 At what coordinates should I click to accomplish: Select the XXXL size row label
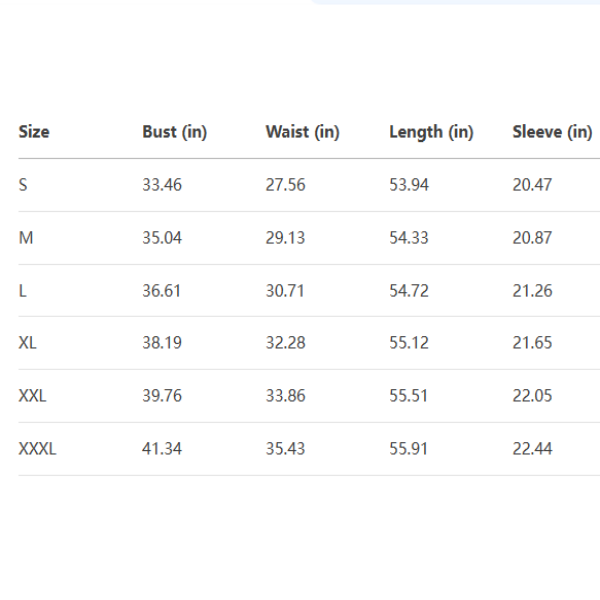tap(38, 449)
